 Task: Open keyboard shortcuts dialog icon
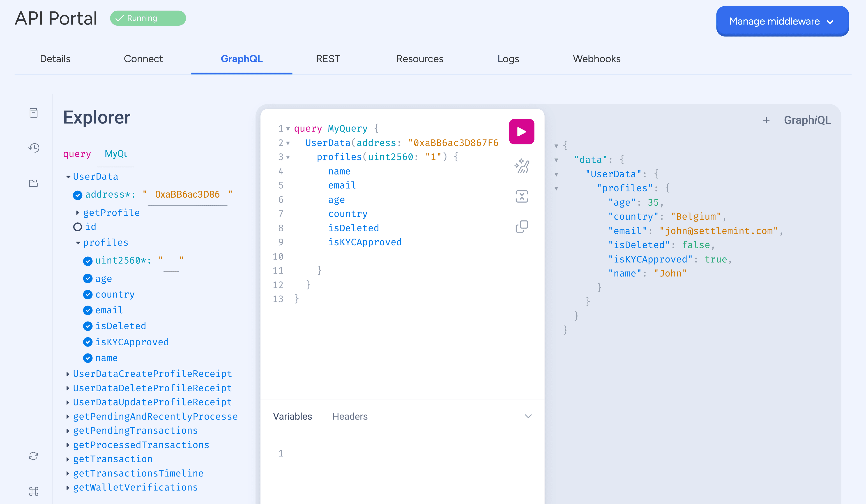[33, 491]
